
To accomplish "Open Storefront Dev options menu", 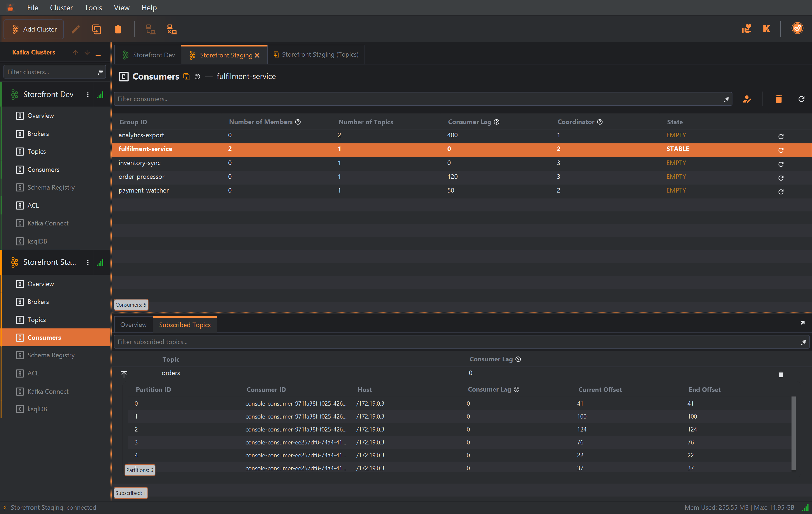I will coord(88,95).
